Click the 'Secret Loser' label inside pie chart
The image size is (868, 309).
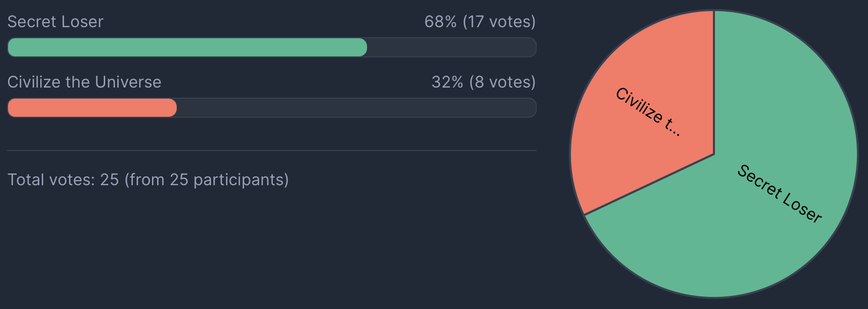tap(779, 193)
